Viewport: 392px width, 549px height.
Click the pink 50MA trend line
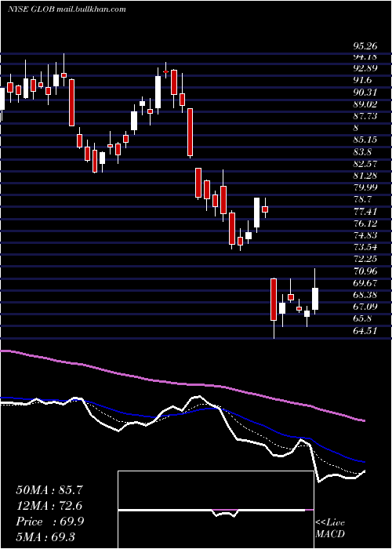coord(182,384)
